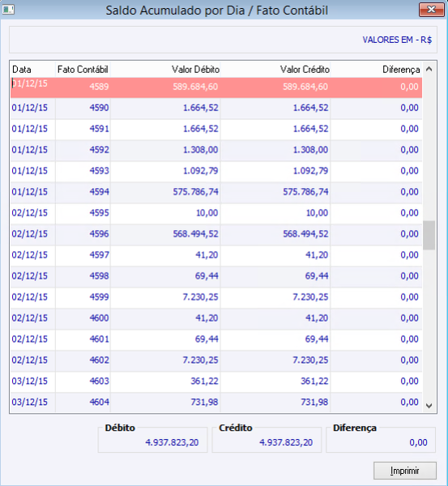Click the scrollbar down arrow
Screen dimensions: 448x486
[429, 406]
